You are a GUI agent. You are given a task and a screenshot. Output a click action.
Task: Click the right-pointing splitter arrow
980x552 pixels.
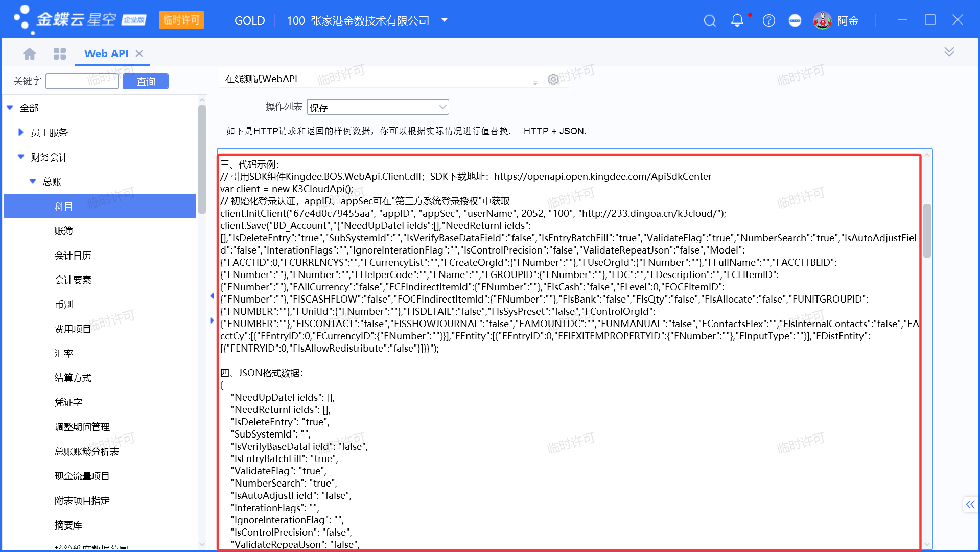pos(212,320)
